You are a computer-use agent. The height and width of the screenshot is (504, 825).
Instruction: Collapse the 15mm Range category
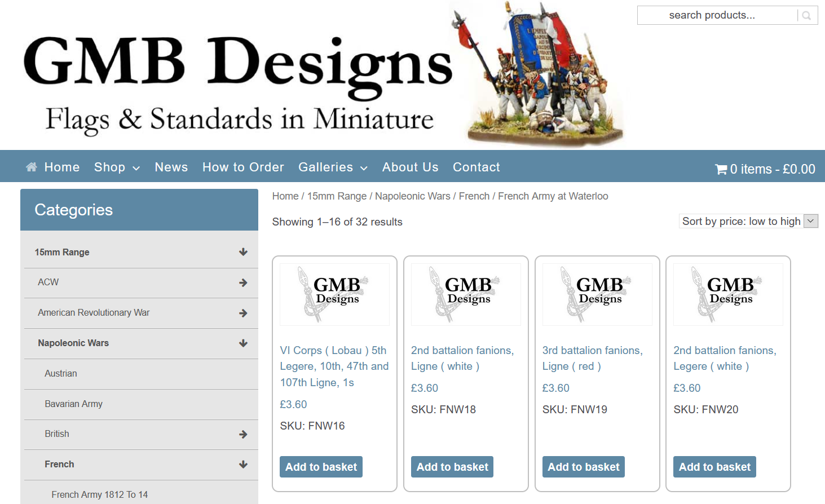click(x=243, y=252)
